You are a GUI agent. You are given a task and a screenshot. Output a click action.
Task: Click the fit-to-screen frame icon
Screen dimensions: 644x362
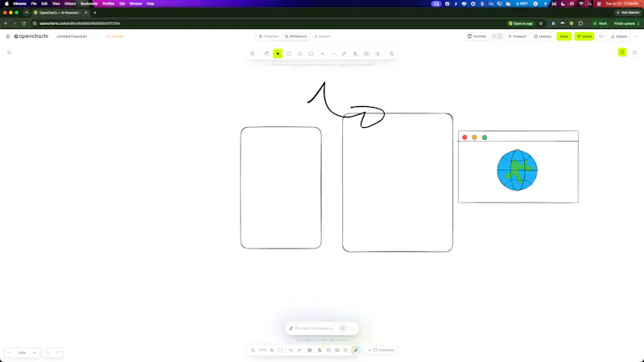280,350
